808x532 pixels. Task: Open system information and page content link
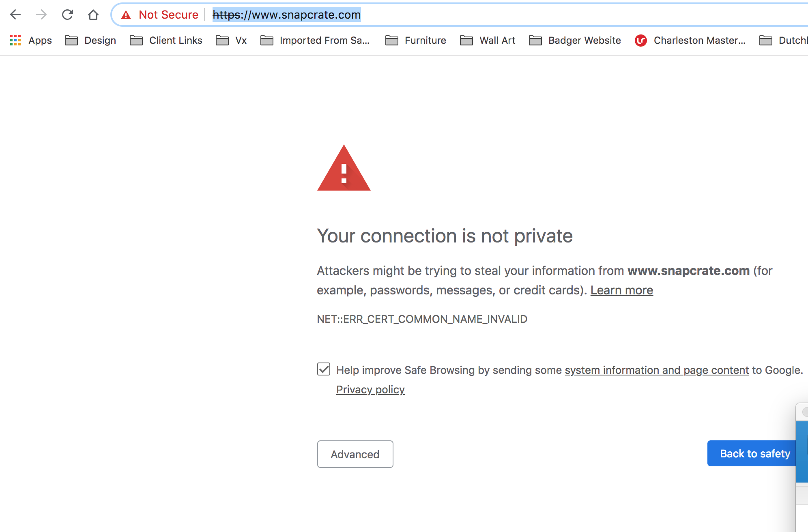[657, 370]
